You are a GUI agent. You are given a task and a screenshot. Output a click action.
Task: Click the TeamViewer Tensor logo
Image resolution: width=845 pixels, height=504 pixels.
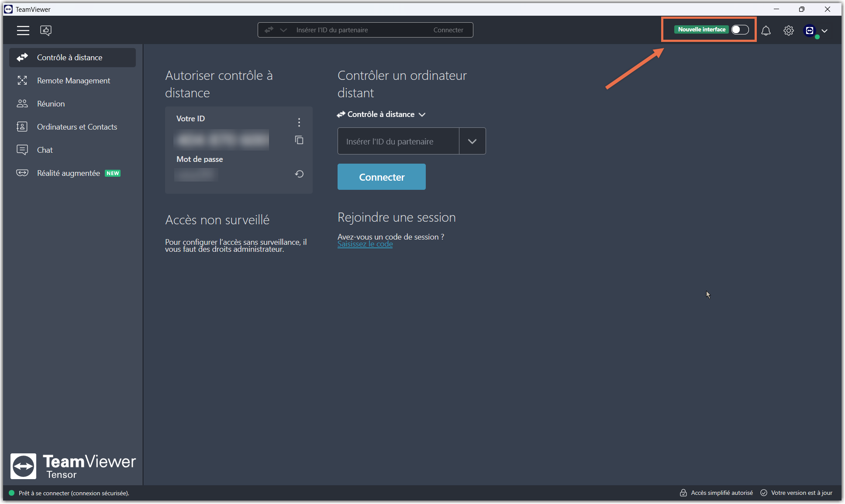tap(73, 466)
